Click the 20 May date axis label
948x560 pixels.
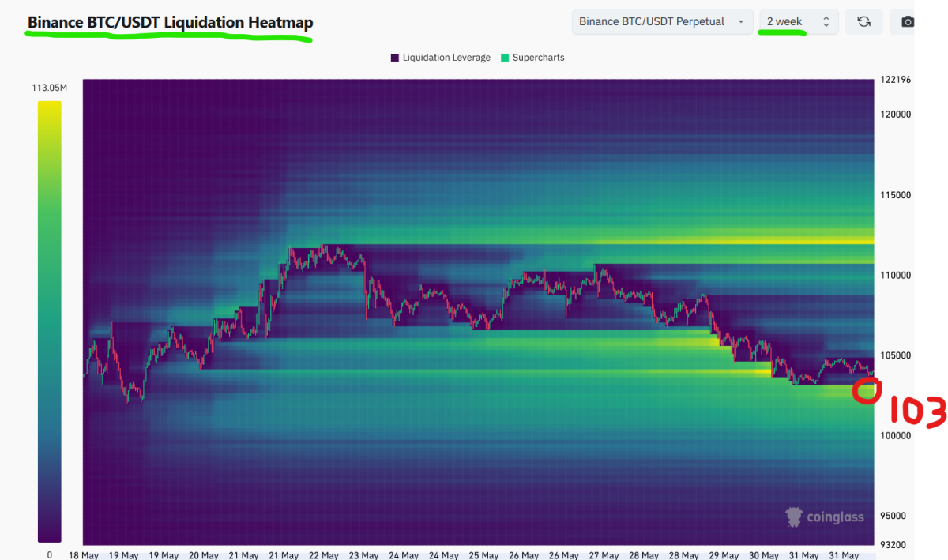click(x=204, y=554)
